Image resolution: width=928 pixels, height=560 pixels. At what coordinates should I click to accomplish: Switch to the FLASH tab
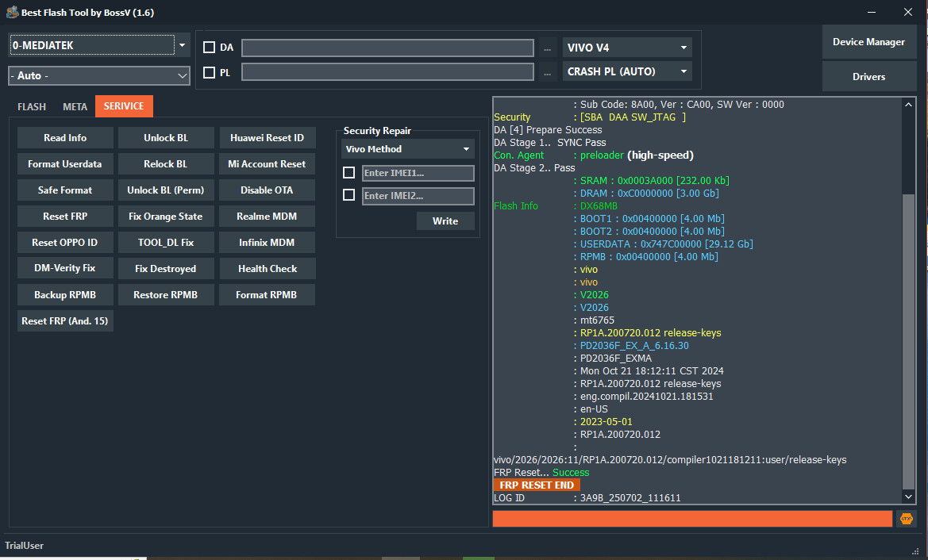point(32,106)
